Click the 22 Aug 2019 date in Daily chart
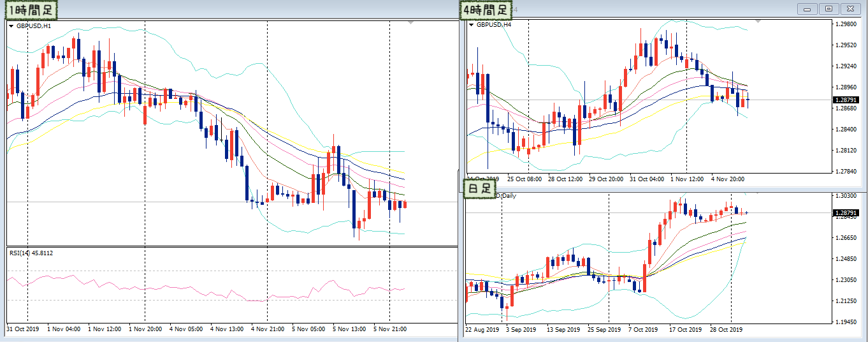 pyautogui.click(x=482, y=329)
